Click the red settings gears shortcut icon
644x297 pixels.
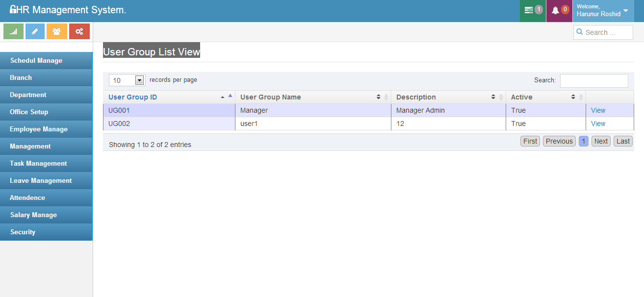pos(79,31)
